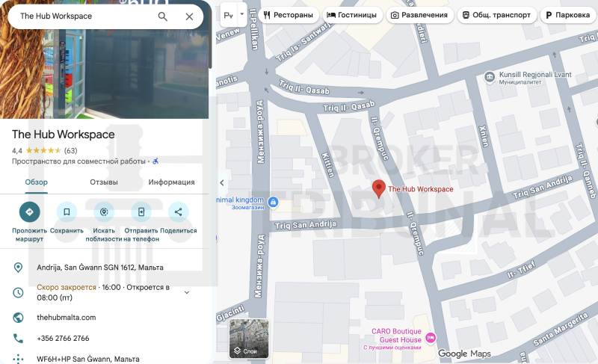Click the plus code dots icon
Viewport: 598px width, 364px height.
18,359
